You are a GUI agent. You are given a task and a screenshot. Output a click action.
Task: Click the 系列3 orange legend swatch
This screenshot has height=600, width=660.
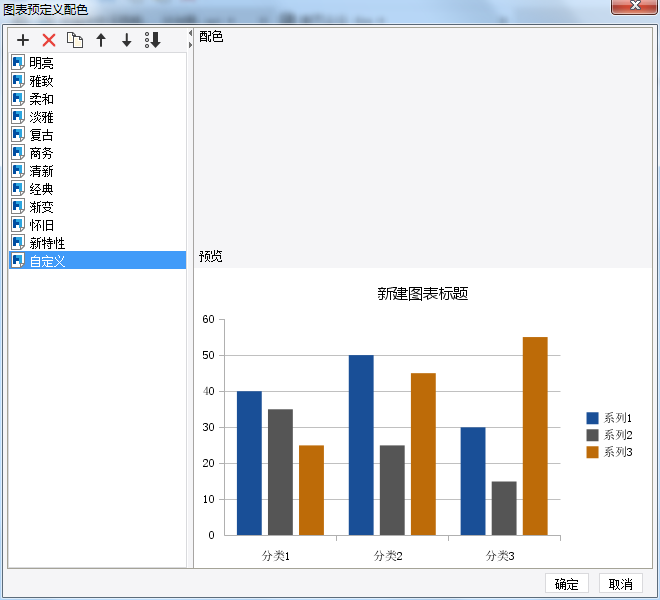click(592, 452)
